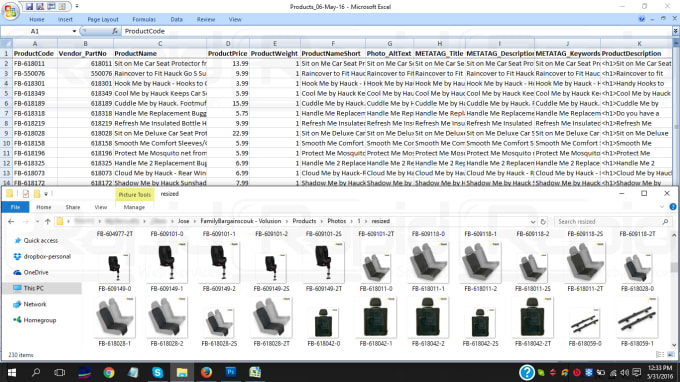Open the Manage tab under Picture Tools

134,207
